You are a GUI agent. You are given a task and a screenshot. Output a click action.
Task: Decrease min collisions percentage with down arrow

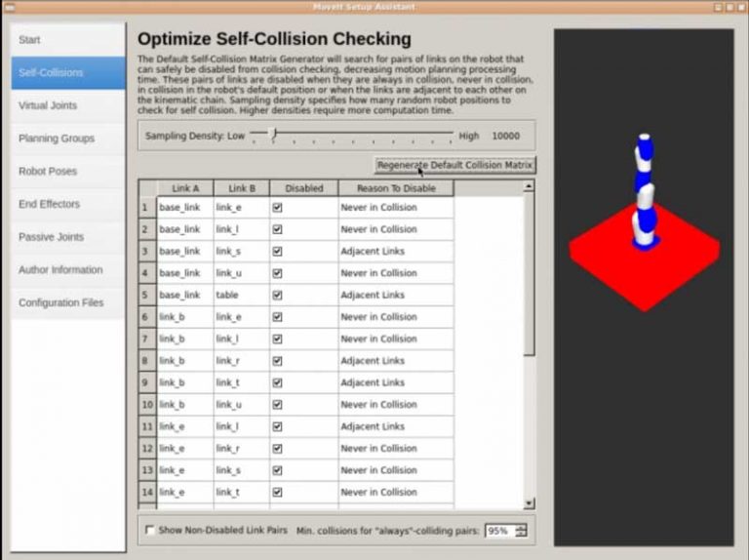tap(522, 535)
